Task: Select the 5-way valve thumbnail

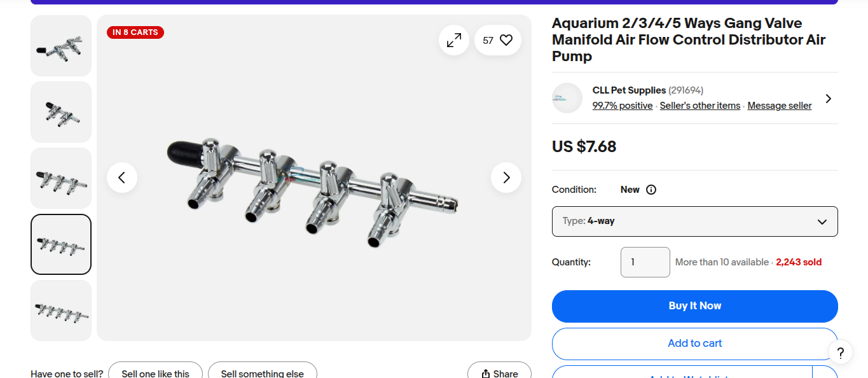Action: tap(61, 311)
